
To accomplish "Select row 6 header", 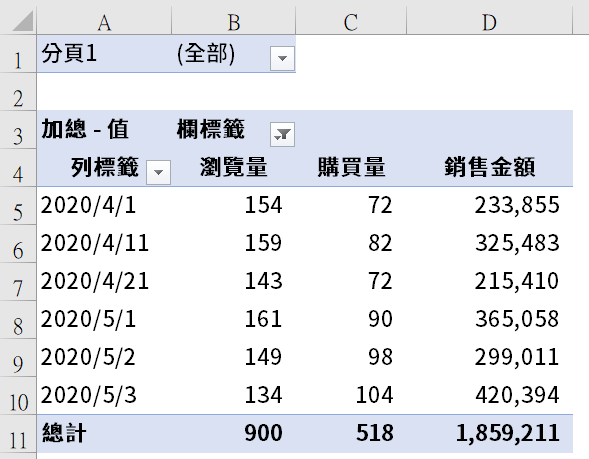I will [18, 244].
